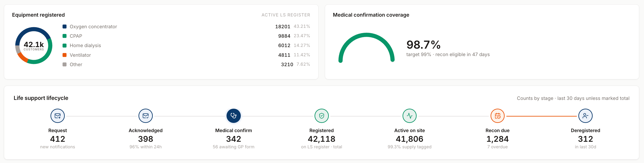
Task: Select the Deregistered user-minus icon
Action: click(585, 116)
